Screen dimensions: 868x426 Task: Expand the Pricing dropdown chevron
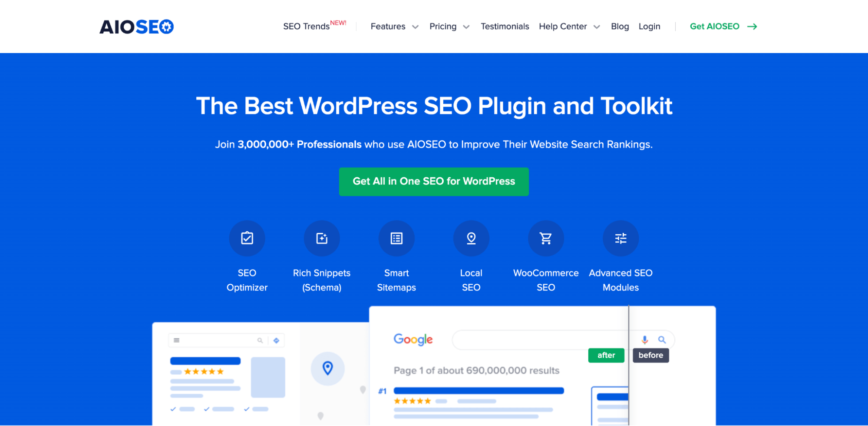pyautogui.click(x=466, y=27)
